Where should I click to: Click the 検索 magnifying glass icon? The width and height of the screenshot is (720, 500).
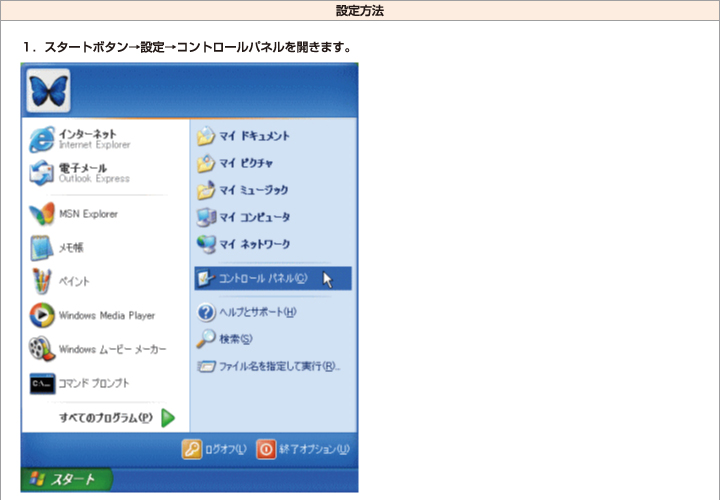[206, 339]
